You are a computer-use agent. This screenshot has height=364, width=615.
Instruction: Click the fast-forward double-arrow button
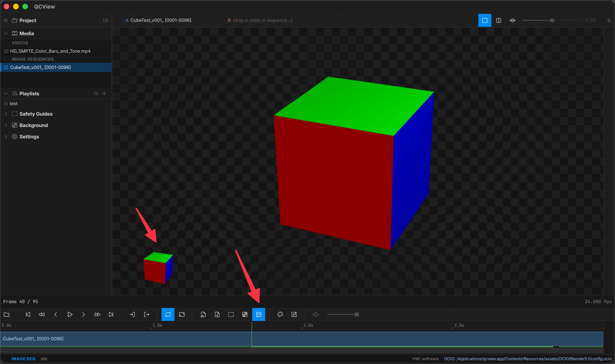[97, 314]
